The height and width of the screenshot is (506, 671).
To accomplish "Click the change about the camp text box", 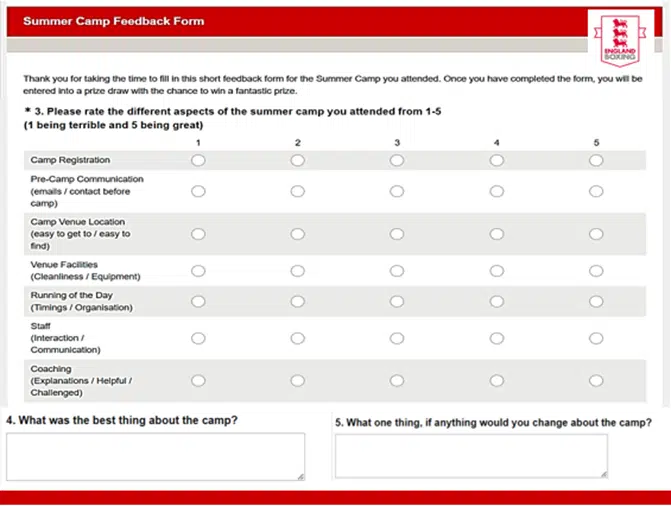I will pos(470,456).
